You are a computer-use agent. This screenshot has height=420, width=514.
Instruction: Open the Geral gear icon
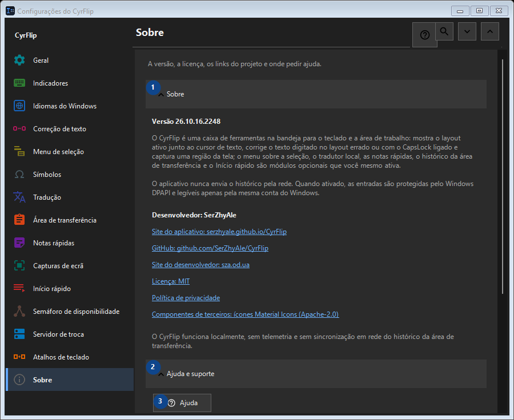[19, 60]
